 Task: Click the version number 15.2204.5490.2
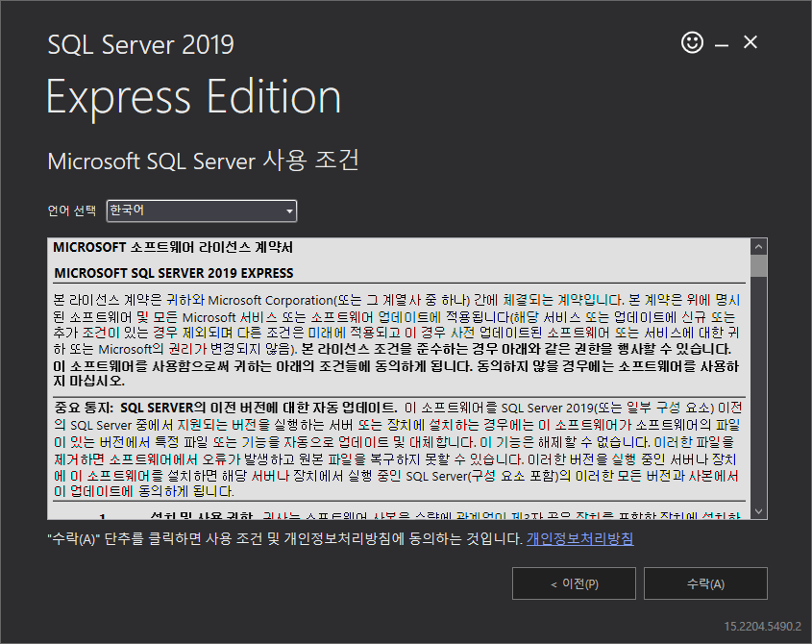762,627
